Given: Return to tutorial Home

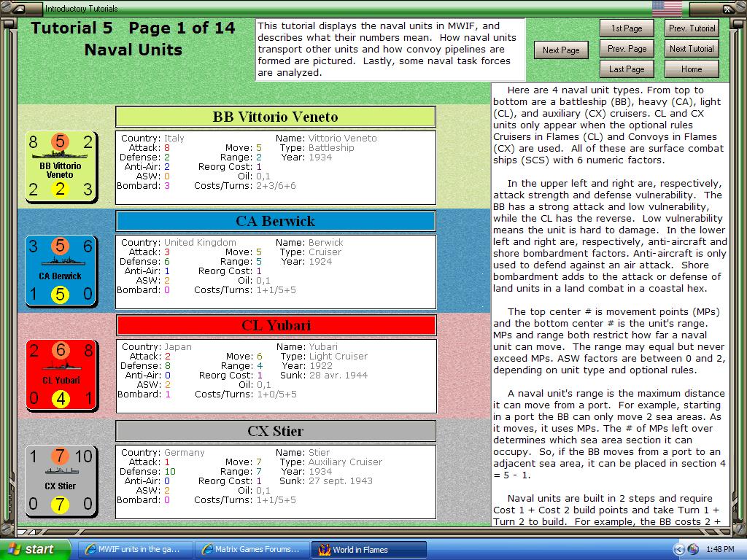Looking at the screenshot, I should coord(692,69).
